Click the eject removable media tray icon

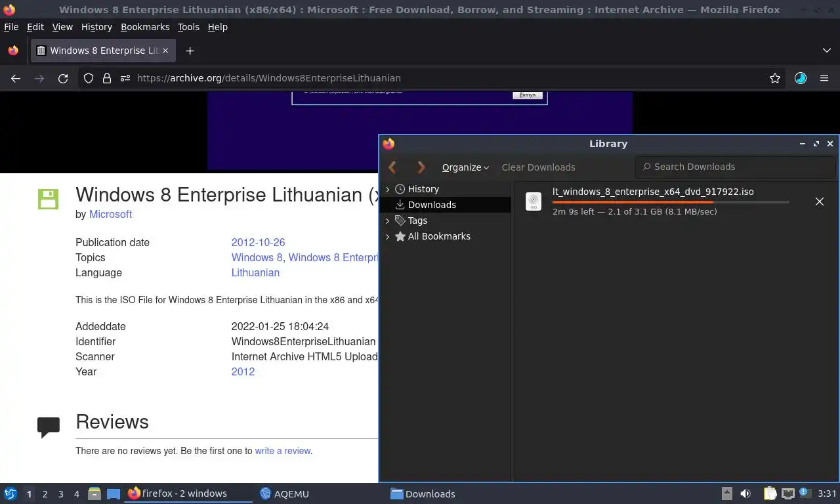pyautogui.click(x=726, y=493)
